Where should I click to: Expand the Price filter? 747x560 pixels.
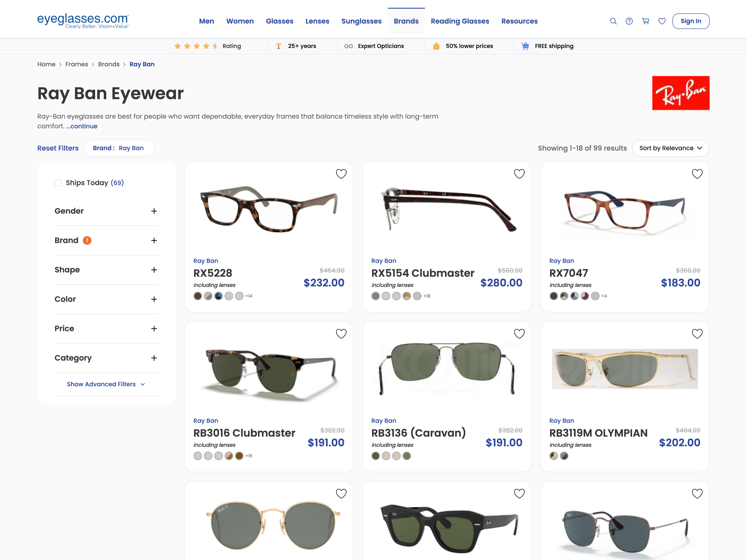(106, 329)
